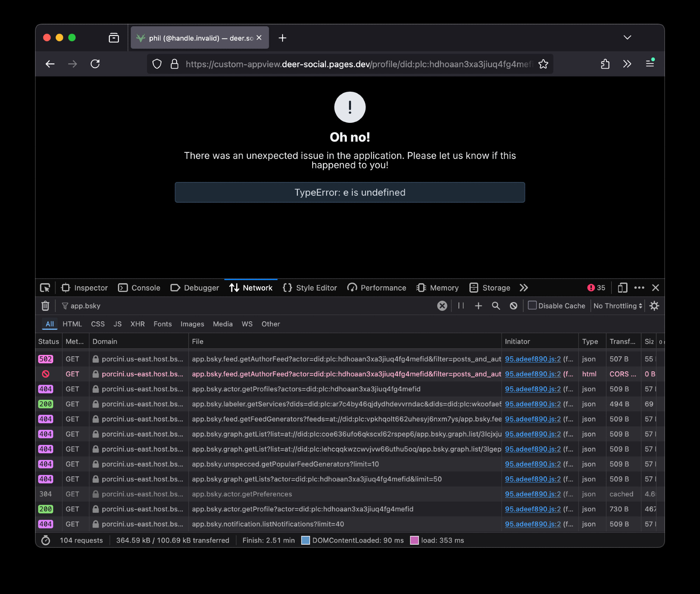Filter requests by WS
The width and height of the screenshot is (700, 594).
tap(247, 324)
